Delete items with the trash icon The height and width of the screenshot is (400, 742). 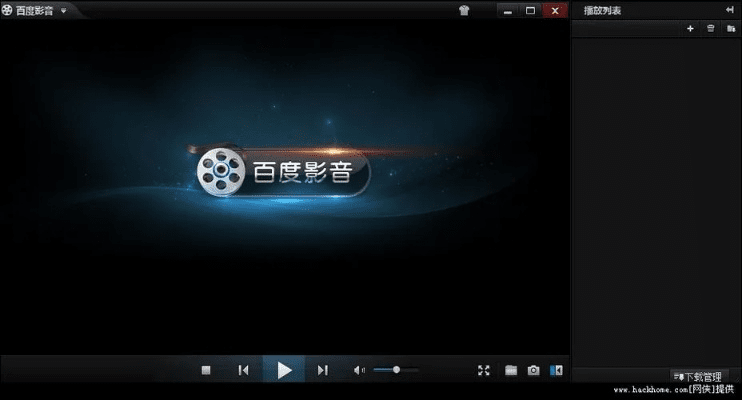point(711,29)
